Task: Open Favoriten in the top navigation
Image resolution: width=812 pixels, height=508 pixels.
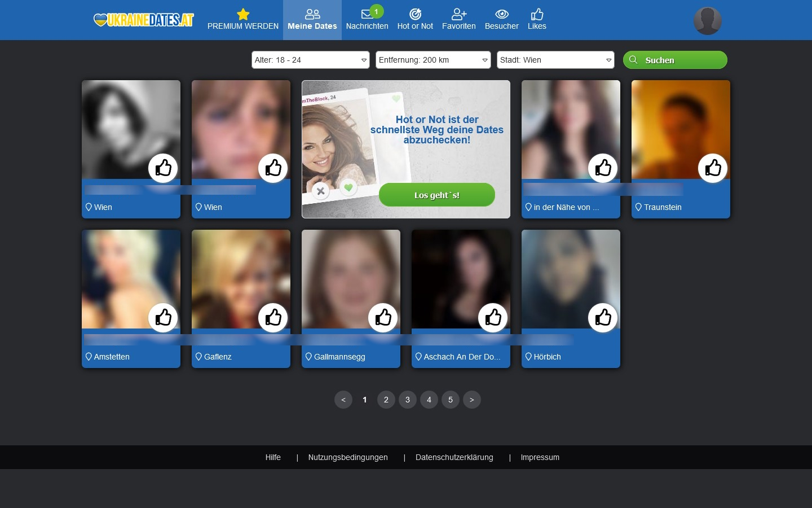Action: coord(458,15)
